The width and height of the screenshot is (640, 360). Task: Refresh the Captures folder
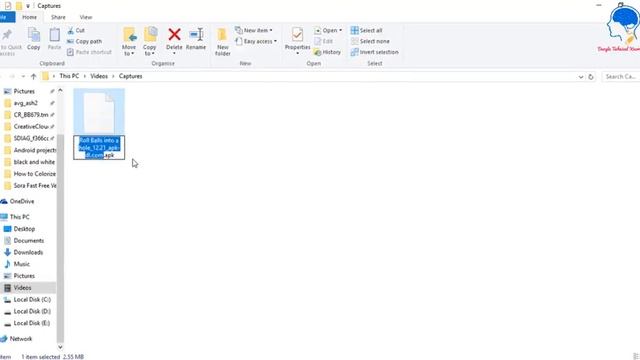(x=591, y=77)
